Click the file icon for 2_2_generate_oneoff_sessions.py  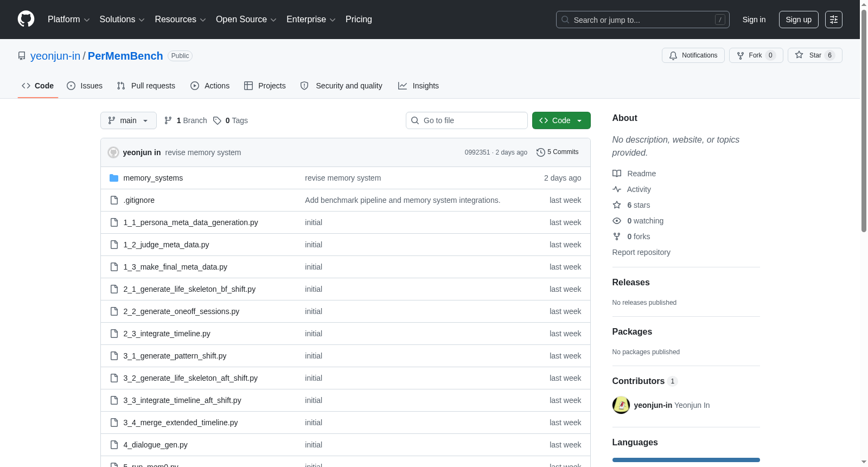click(x=114, y=311)
